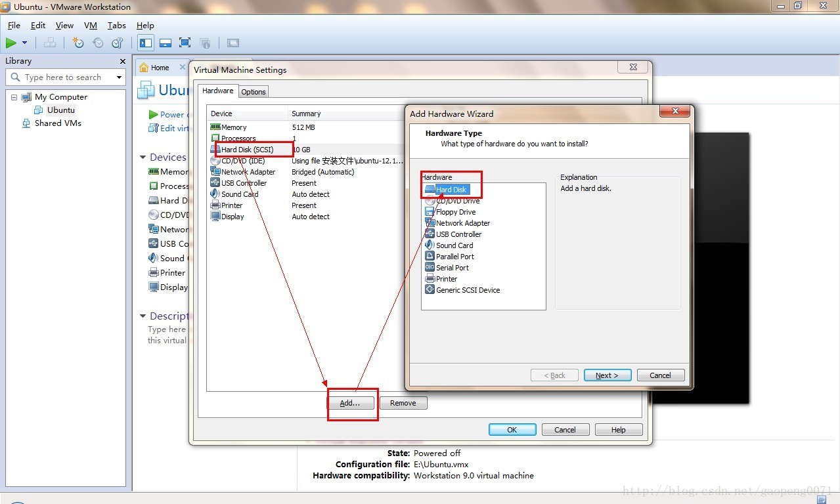Switch to the Home tab
This screenshot has width=840, height=504.
(x=160, y=68)
